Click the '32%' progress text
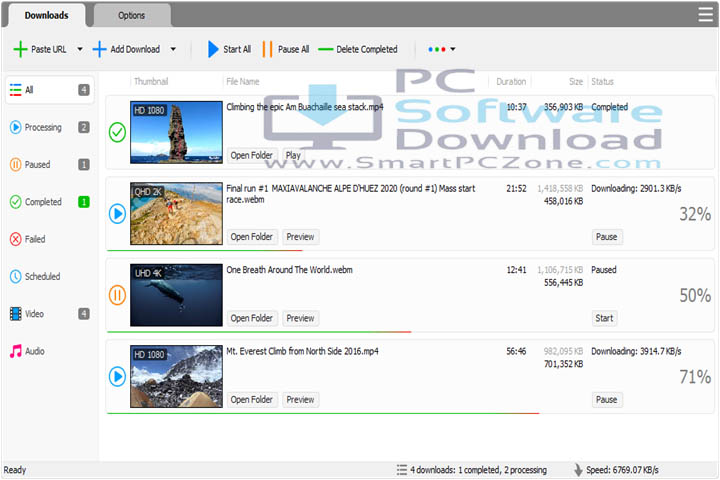Screen dimensions: 720x480 (695, 214)
